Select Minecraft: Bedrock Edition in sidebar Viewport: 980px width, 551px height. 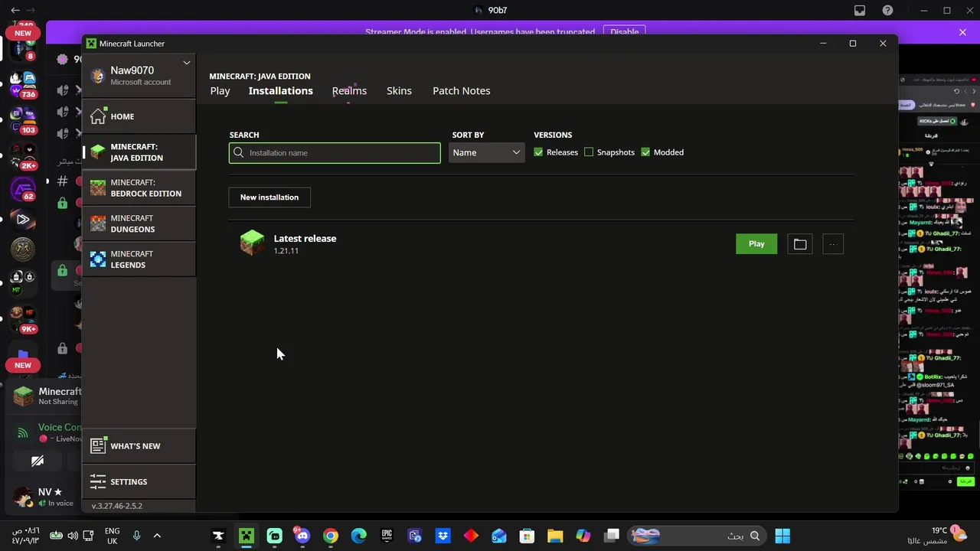click(x=139, y=188)
